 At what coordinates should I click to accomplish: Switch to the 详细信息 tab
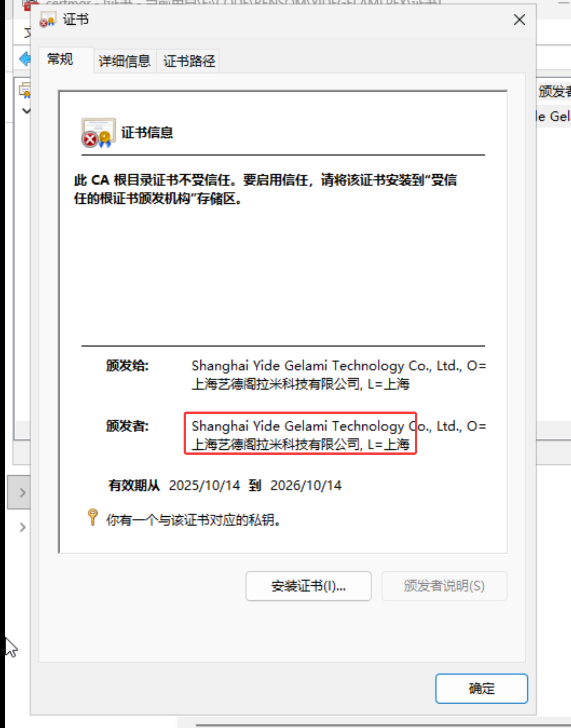pos(125,61)
